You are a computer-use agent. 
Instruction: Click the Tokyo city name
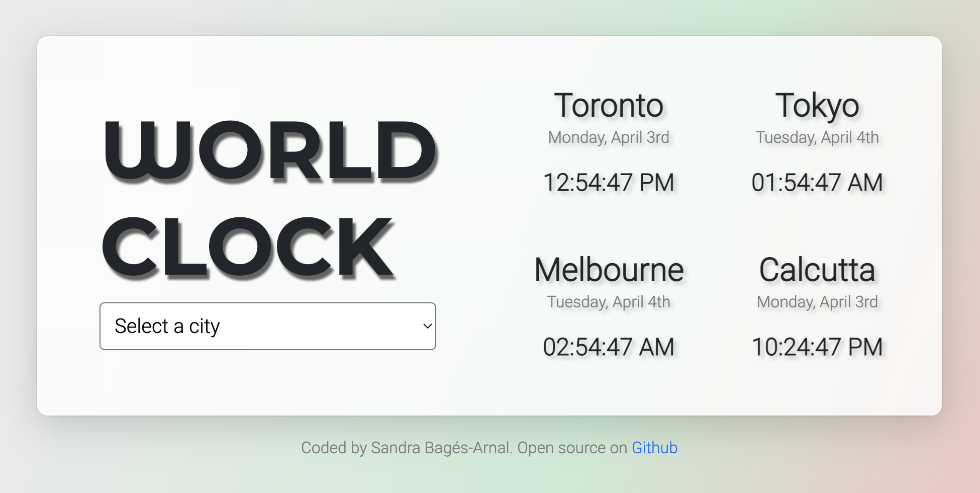[817, 106]
